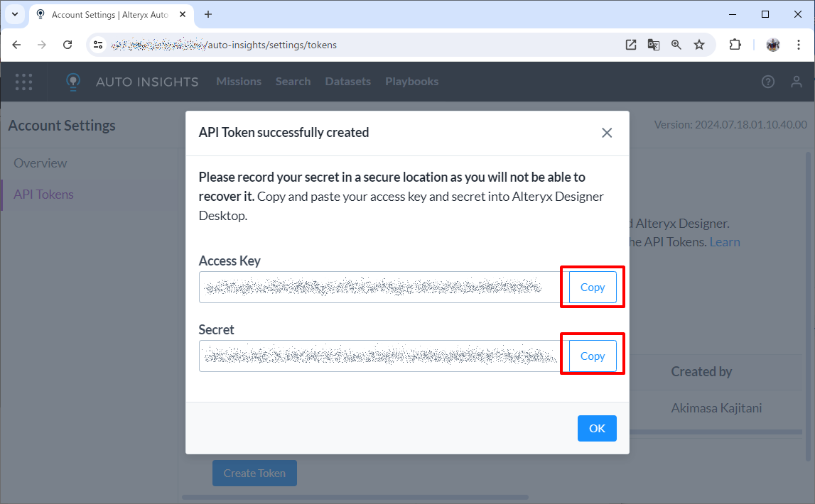Open the Missions menu item
Screen dimensions: 815x504
pos(239,82)
